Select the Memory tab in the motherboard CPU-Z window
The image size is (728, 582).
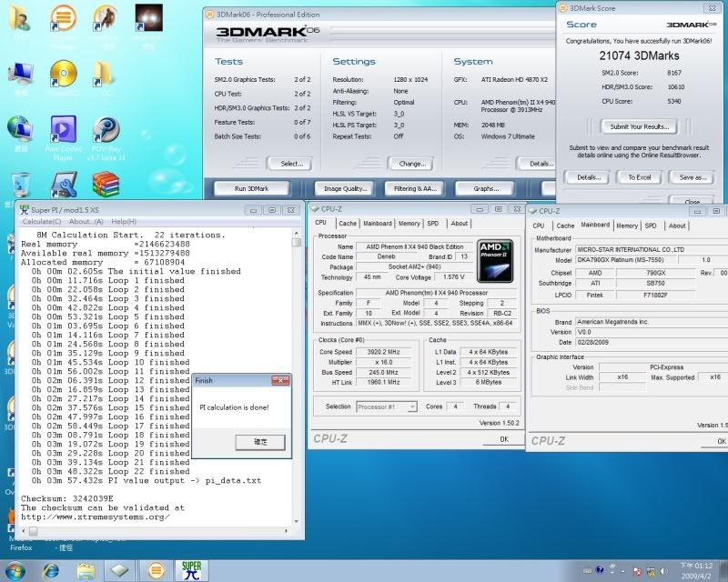click(627, 226)
